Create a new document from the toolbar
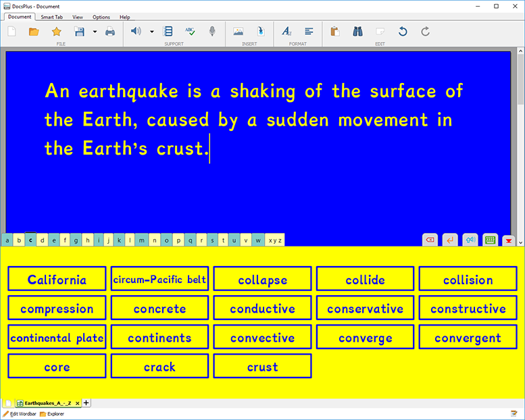Image resolution: width=525 pixels, height=420 pixels. pos(12,31)
